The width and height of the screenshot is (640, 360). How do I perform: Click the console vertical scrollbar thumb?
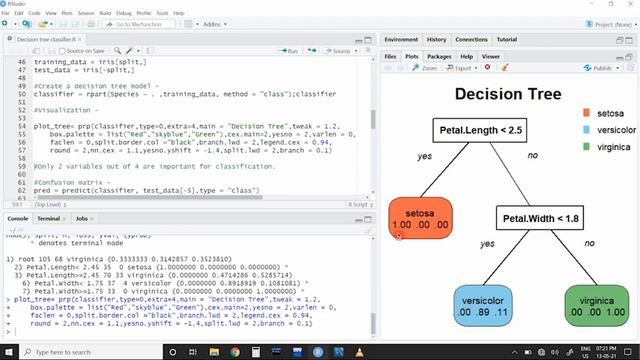pos(373,323)
